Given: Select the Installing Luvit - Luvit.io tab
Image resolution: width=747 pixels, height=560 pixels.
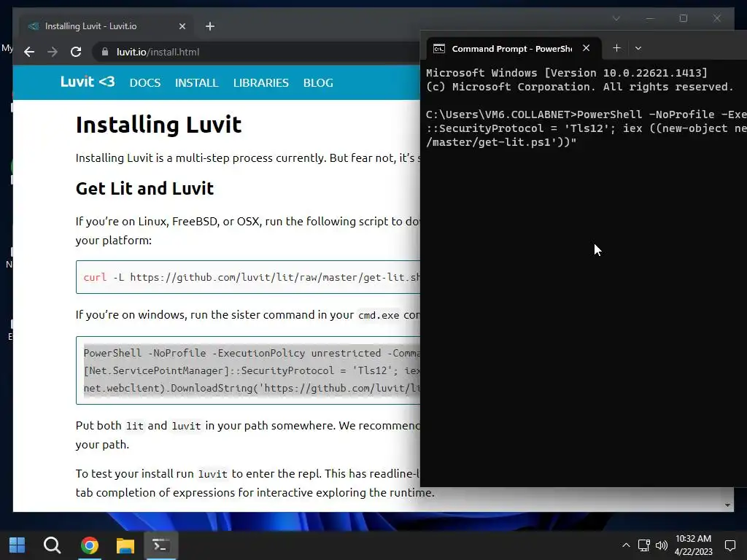Looking at the screenshot, I should (107, 26).
